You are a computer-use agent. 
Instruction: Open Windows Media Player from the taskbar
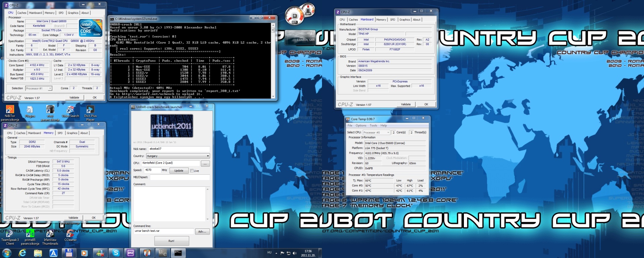(85, 253)
